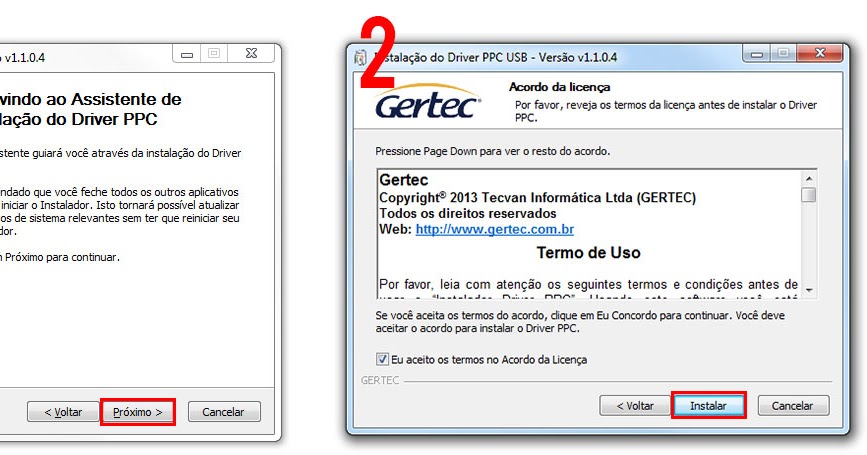Viewport: 867px width, 455px height.
Task: Open the www.gertec.com.br link
Action: (x=495, y=229)
